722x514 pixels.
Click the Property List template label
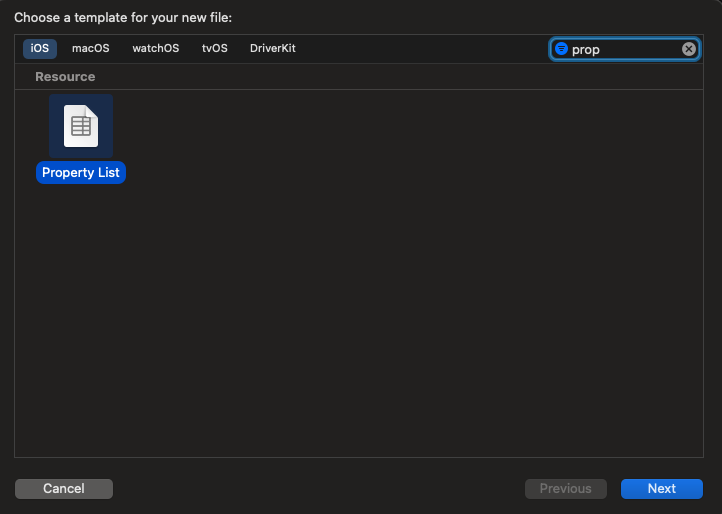tap(81, 172)
